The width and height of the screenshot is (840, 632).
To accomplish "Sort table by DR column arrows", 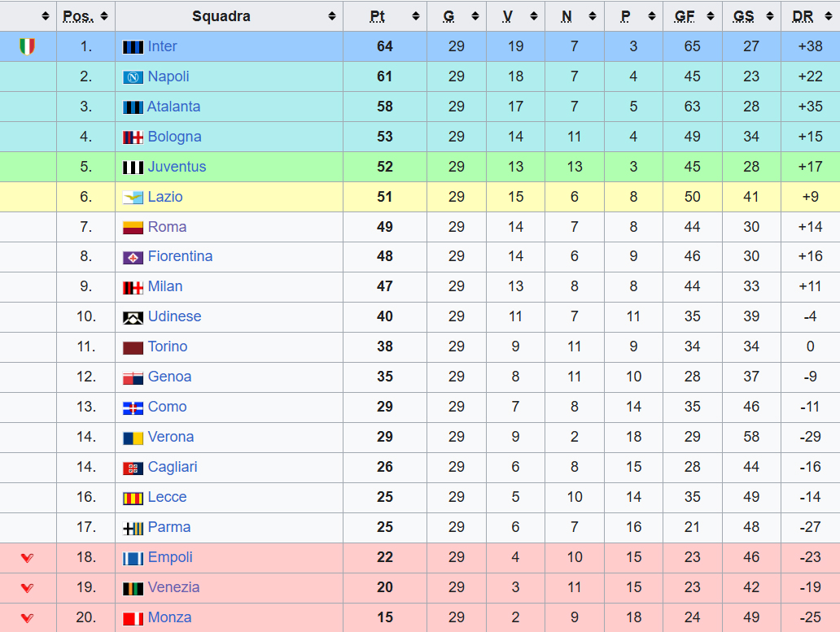I will click(829, 16).
